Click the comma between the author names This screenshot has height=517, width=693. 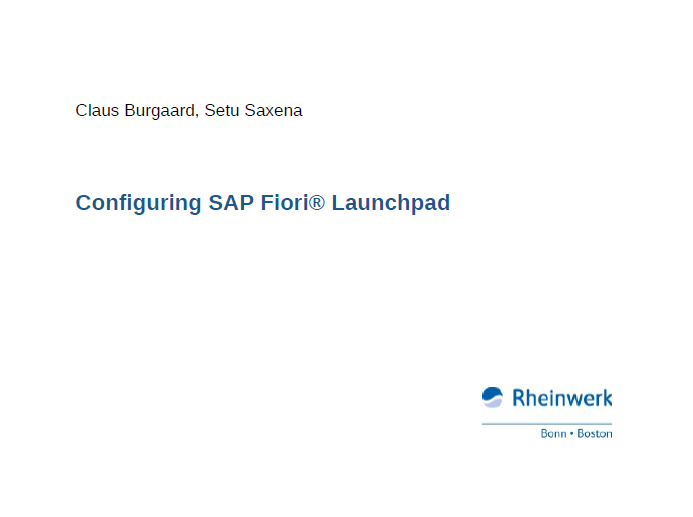coord(197,116)
